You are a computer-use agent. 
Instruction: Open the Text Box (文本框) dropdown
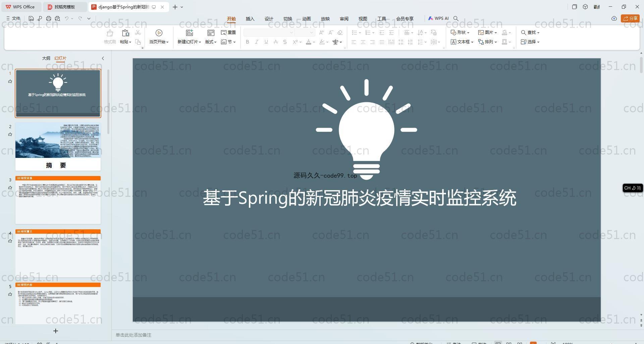462,42
